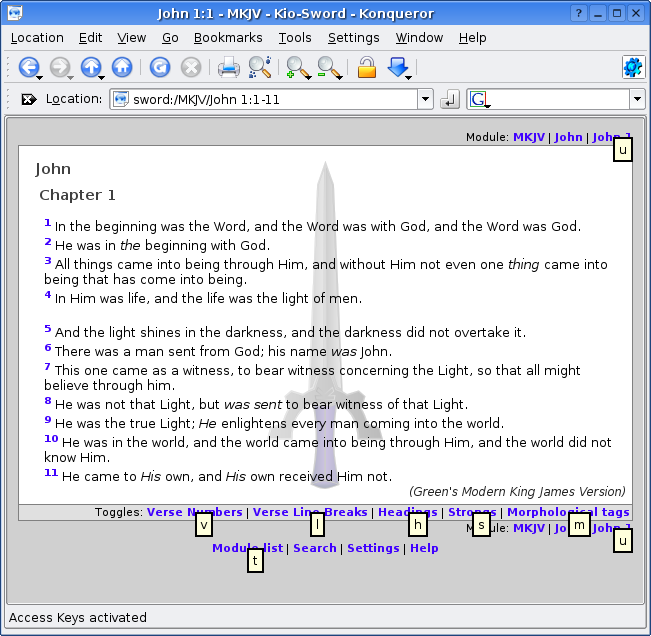Click the blue download arrow icon

tap(397, 67)
